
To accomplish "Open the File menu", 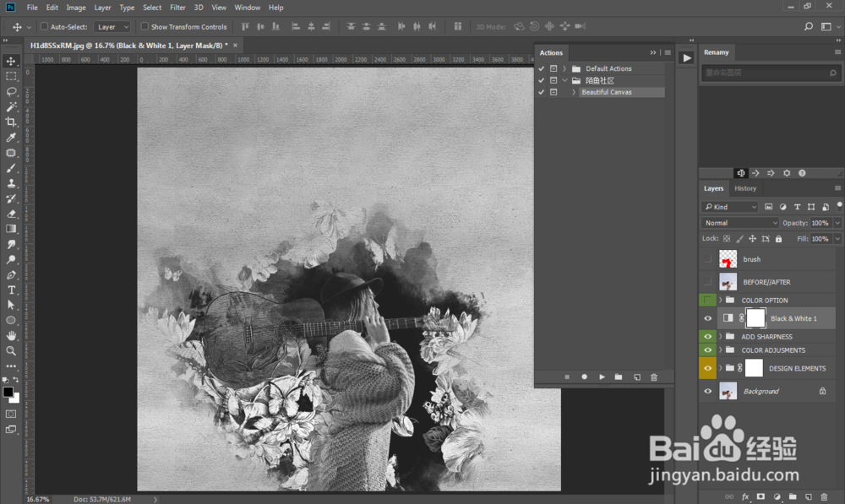I will 32,8.
